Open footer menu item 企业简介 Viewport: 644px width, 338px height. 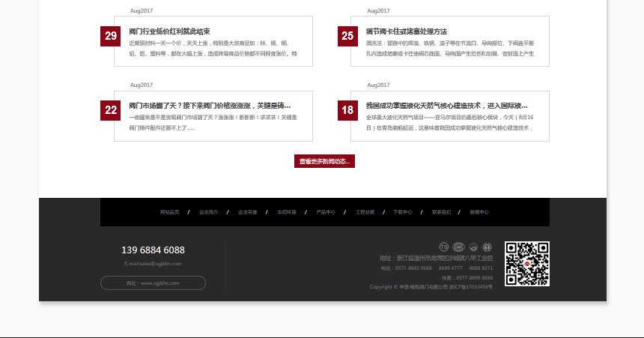coord(208,212)
